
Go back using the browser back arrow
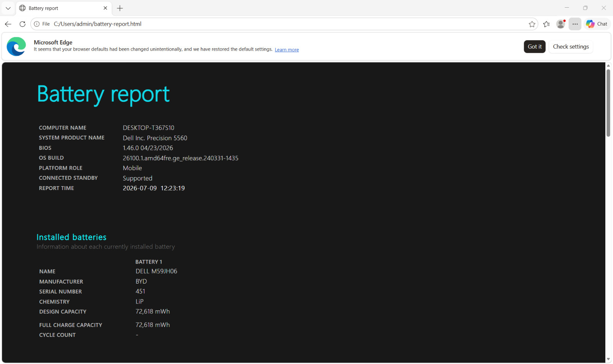[x=8, y=24]
